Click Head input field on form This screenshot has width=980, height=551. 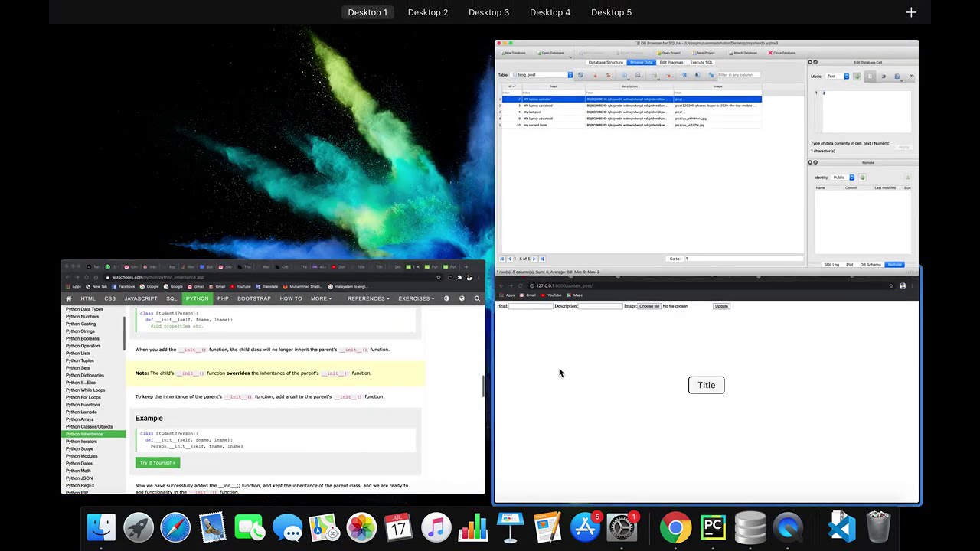[531, 306]
